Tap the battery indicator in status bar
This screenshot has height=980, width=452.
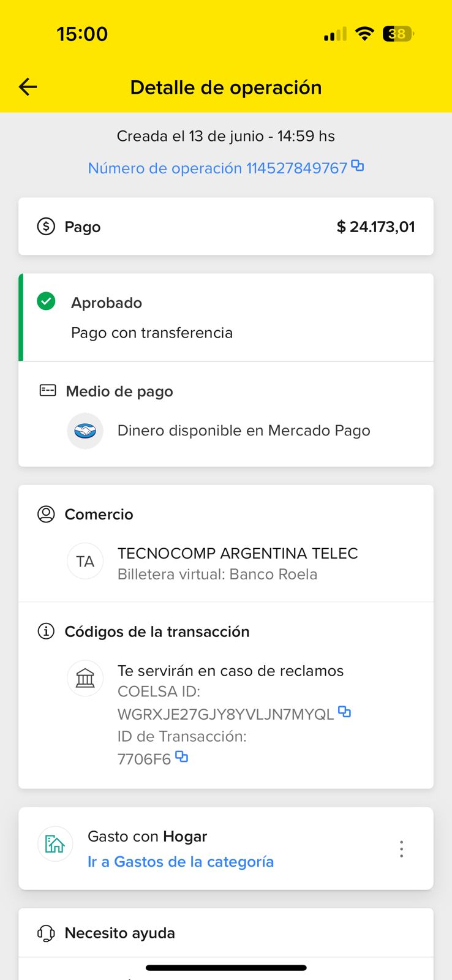pyautogui.click(x=398, y=34)
